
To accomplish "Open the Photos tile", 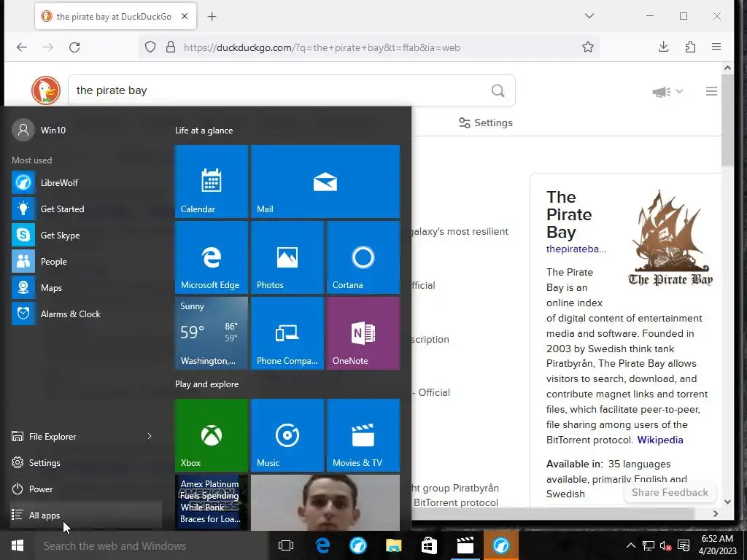I will (x=287, y=257).
